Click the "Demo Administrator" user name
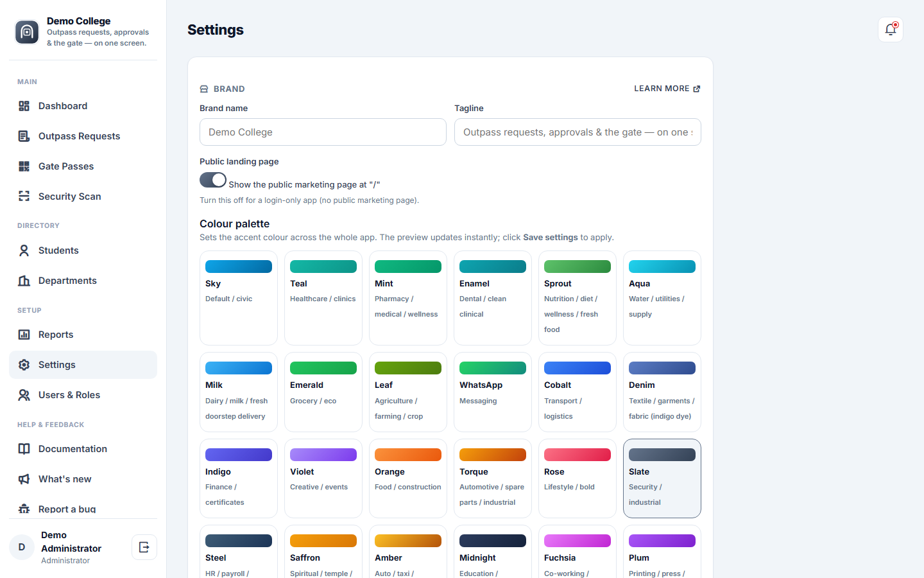Image resolution: width=924 pixels, height=578 pixels. coord(71,541)
